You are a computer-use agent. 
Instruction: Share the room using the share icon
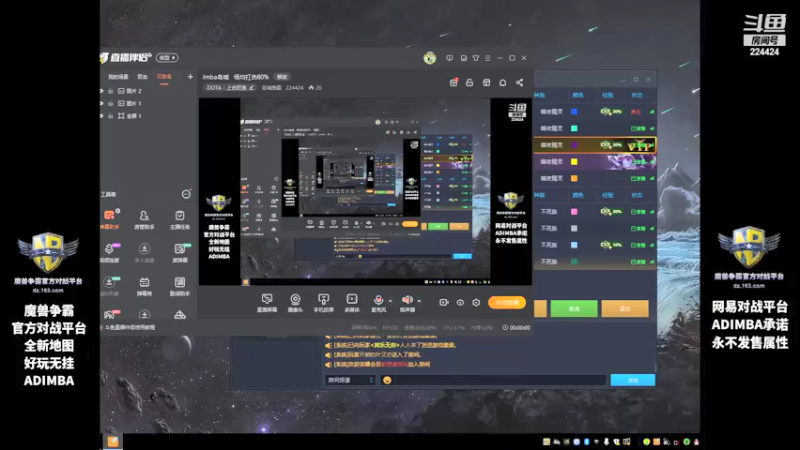[519, 83]
